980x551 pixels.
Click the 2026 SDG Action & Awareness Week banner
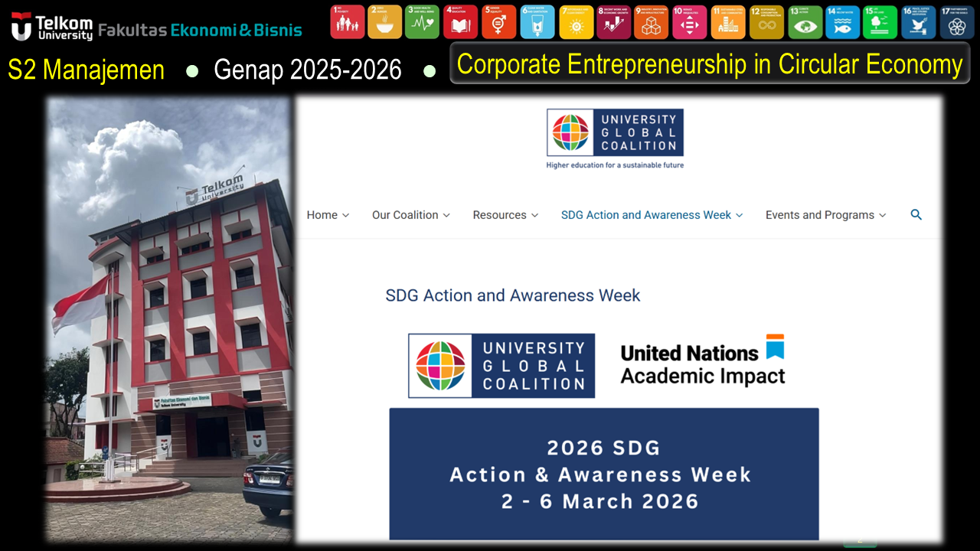pos(603,474)
